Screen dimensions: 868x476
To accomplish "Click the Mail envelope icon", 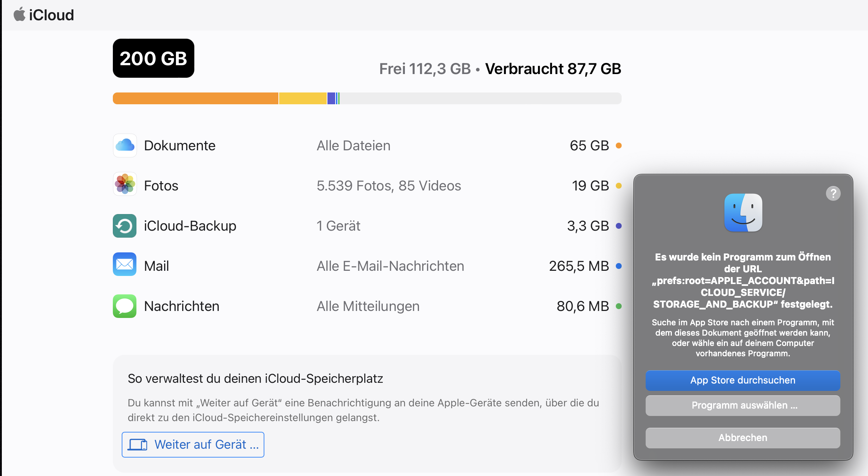I will (x=125, y=264).
